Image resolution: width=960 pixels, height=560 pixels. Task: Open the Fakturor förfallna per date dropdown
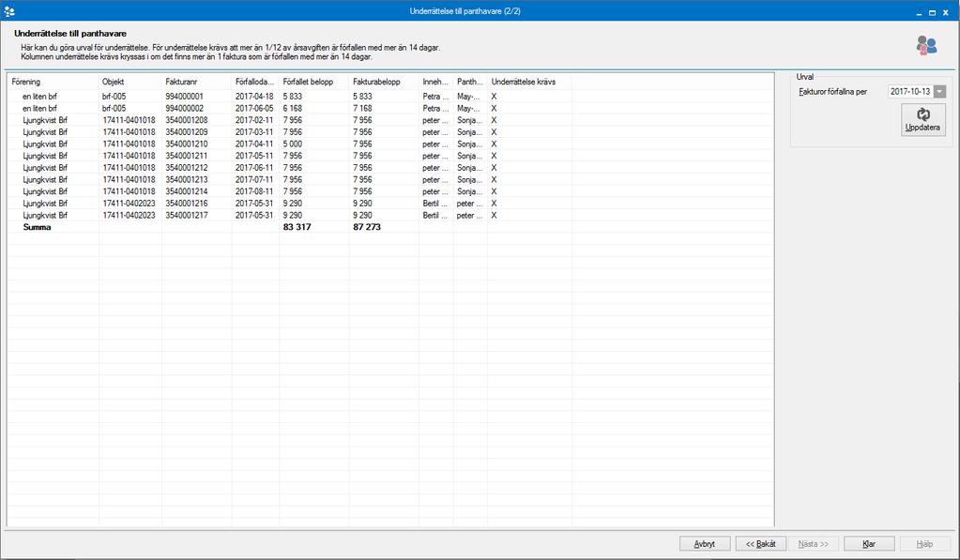coord(939,91)
